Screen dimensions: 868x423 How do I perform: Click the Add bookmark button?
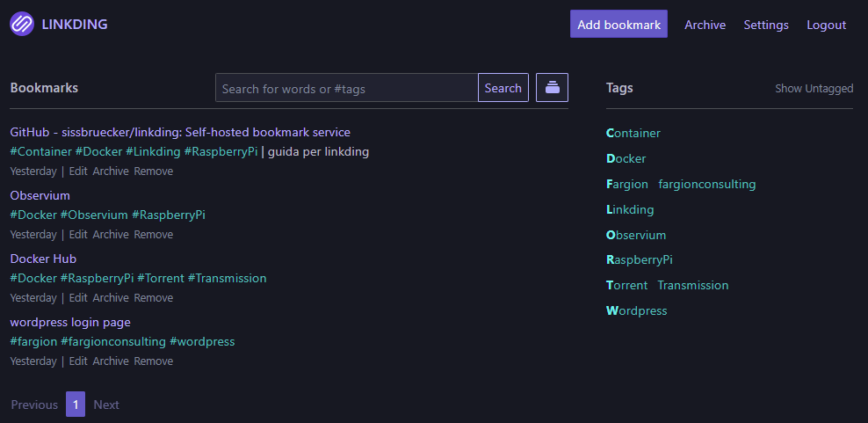618,25
